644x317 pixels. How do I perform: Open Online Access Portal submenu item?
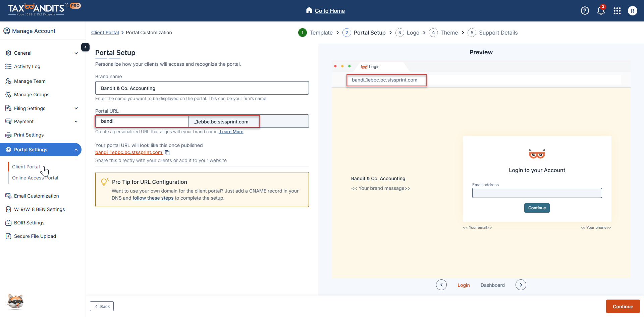click(35, 178)
